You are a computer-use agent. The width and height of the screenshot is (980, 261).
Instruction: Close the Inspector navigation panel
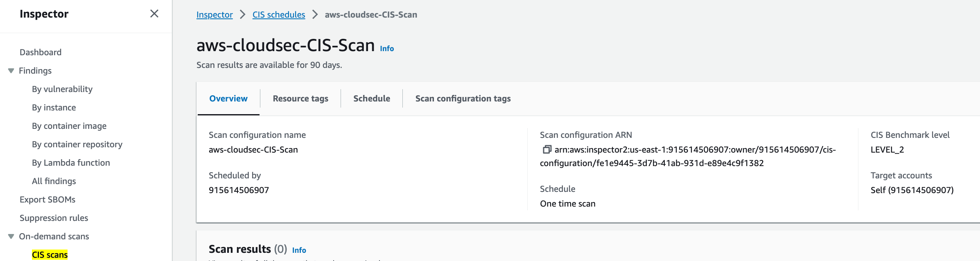click(x=154, y=14)
